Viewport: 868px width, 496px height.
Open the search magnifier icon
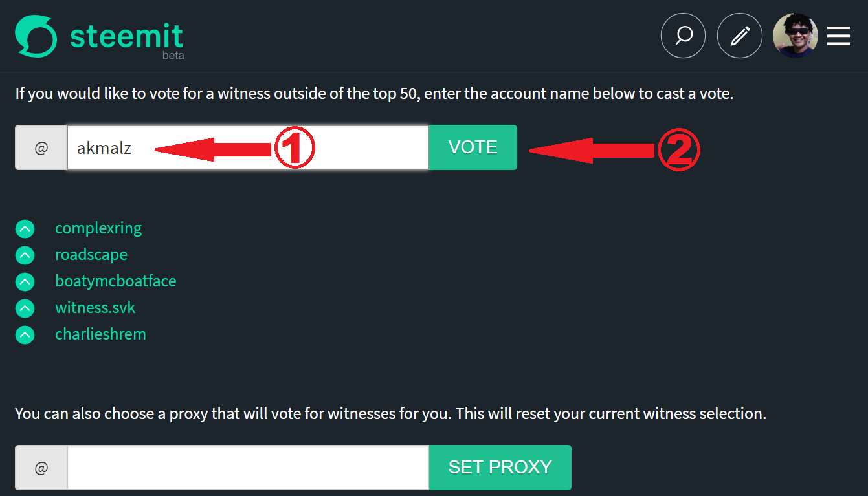point(682,36)
